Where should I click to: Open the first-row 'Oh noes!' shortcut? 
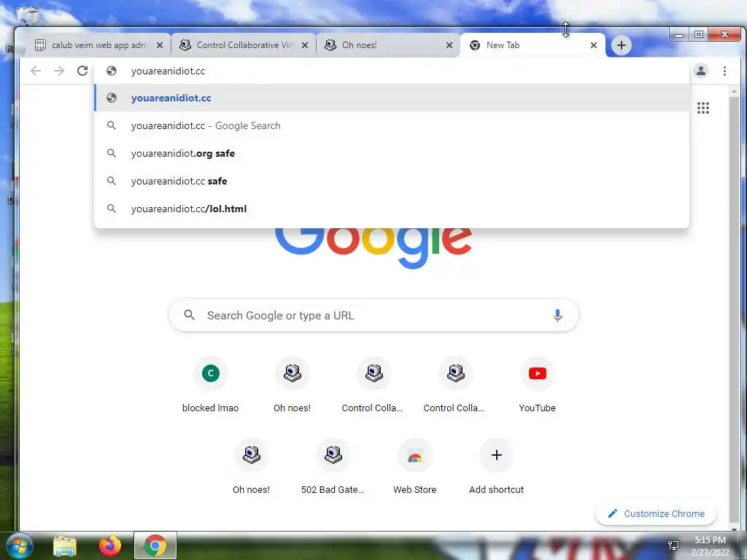292,385
